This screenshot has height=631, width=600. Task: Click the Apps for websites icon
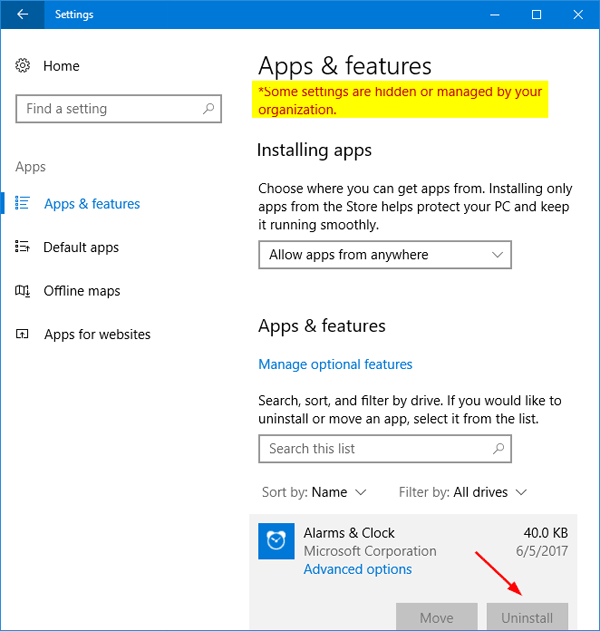click(x=23, y=334)
